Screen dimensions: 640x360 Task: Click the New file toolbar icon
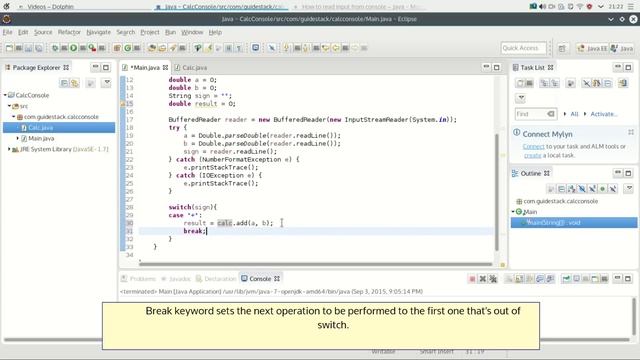point(9,48)
